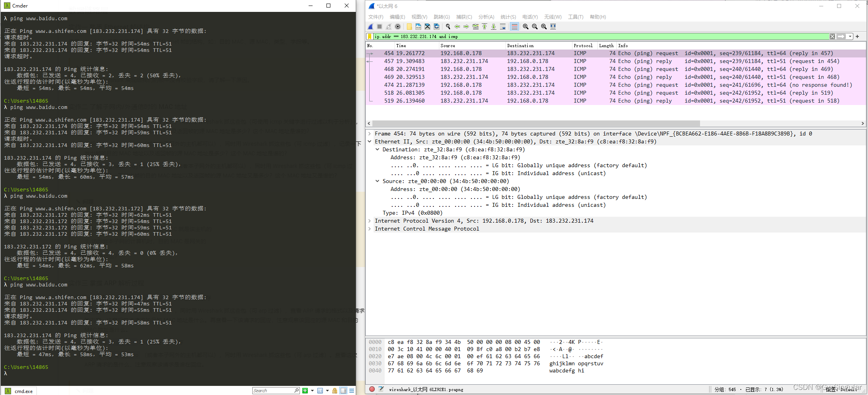Apply the display filter arrow

tap(841, 36)
